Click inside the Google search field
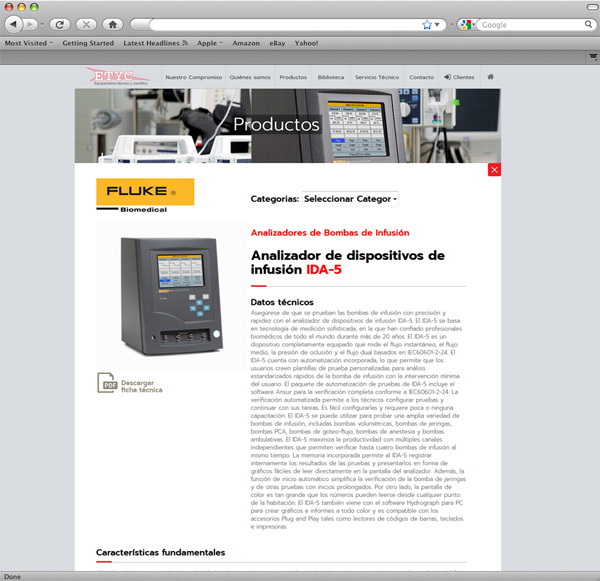This screenshot has width=600, height=581. coord(520,24)
